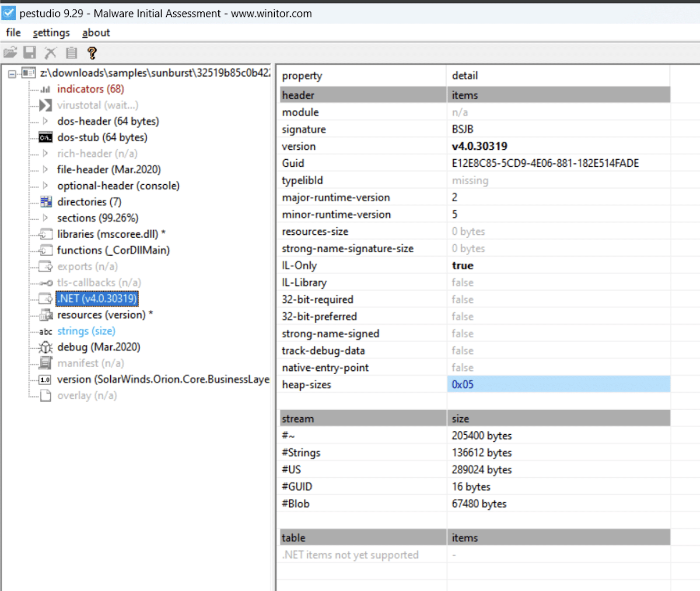700x591 pixels.
Task: Click the X delete icon in toolbar
Action: (x=51, y=53)
